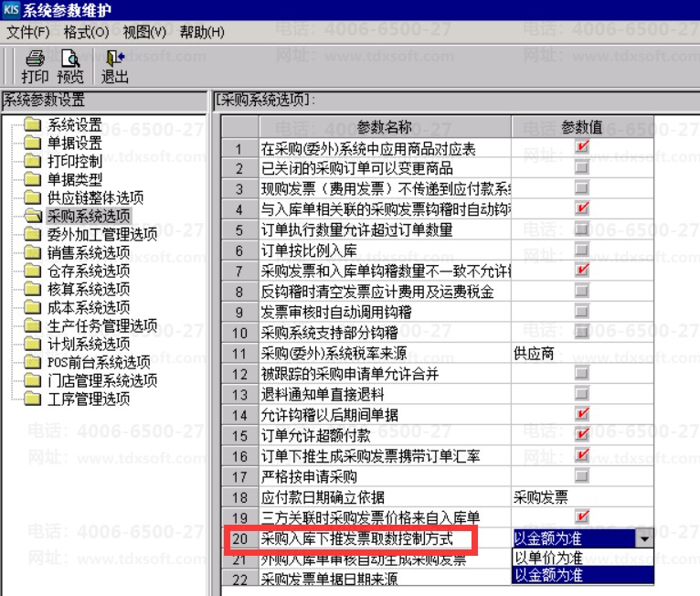Viewport: 700px width, 596px height.
Task: Select the POS前台系统选项 folder icon
Action: click(32, 361)
